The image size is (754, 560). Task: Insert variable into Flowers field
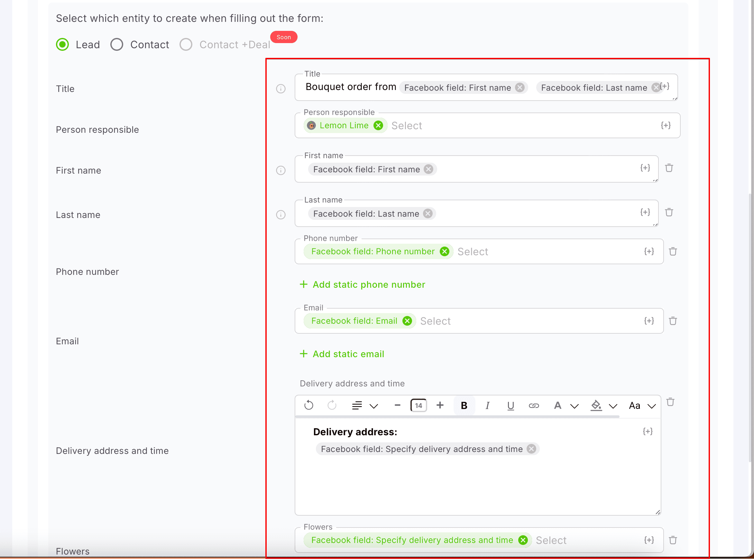649,540
